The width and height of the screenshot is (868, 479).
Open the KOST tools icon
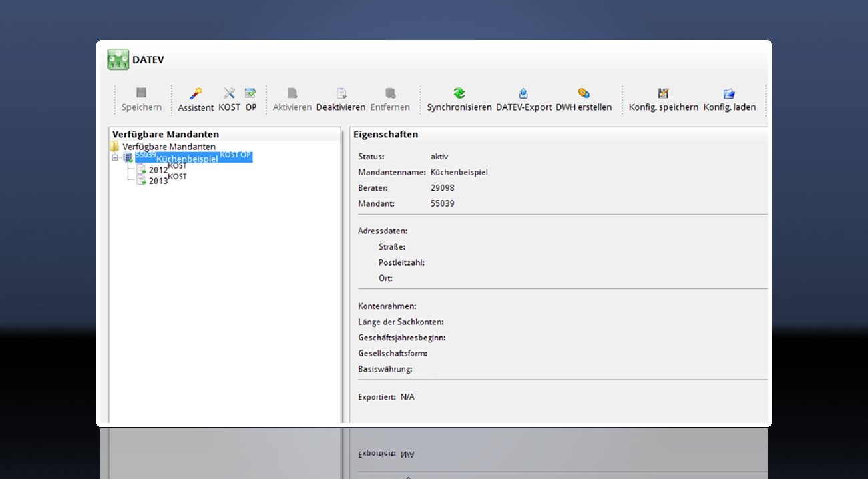(x=229, y=94)
